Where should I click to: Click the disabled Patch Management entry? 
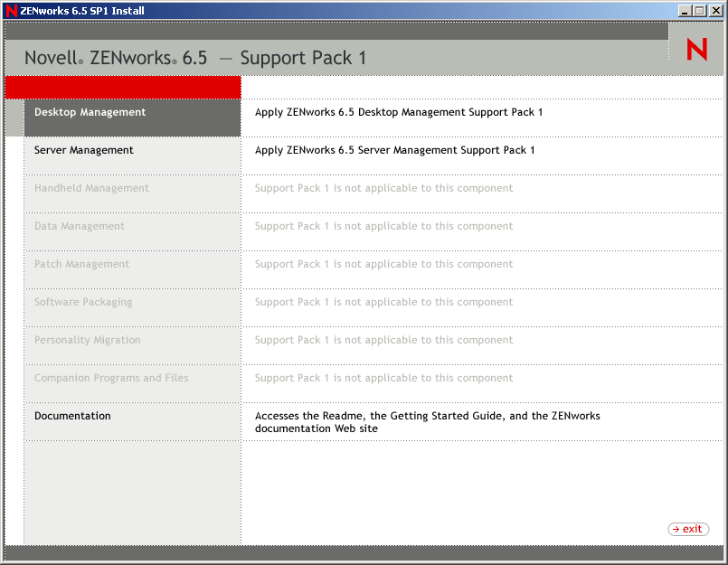[81, 264]
